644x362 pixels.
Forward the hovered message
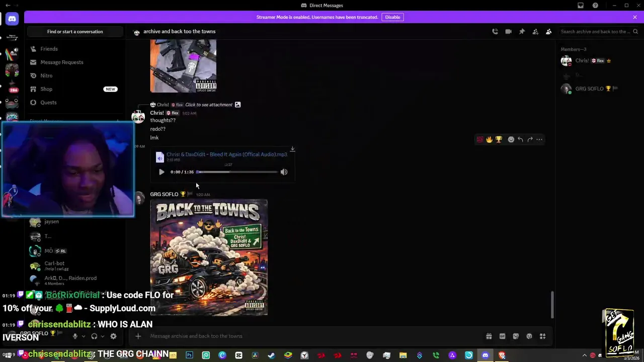click(x=530, y=139)
